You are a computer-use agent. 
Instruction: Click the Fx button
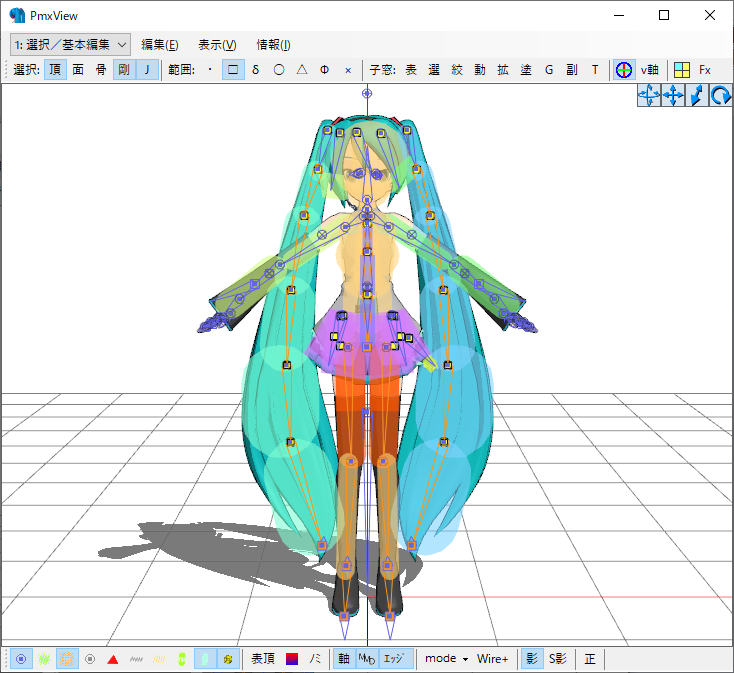point(705,70)
